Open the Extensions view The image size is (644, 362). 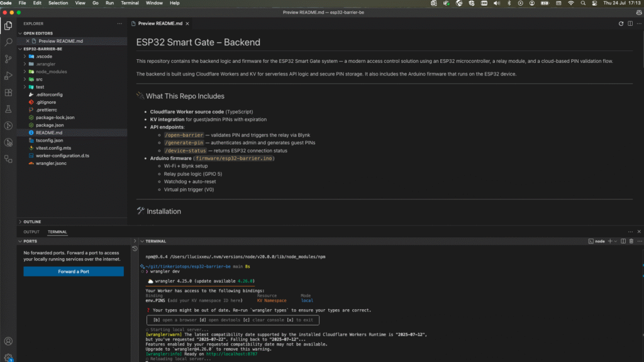[8, 93]
